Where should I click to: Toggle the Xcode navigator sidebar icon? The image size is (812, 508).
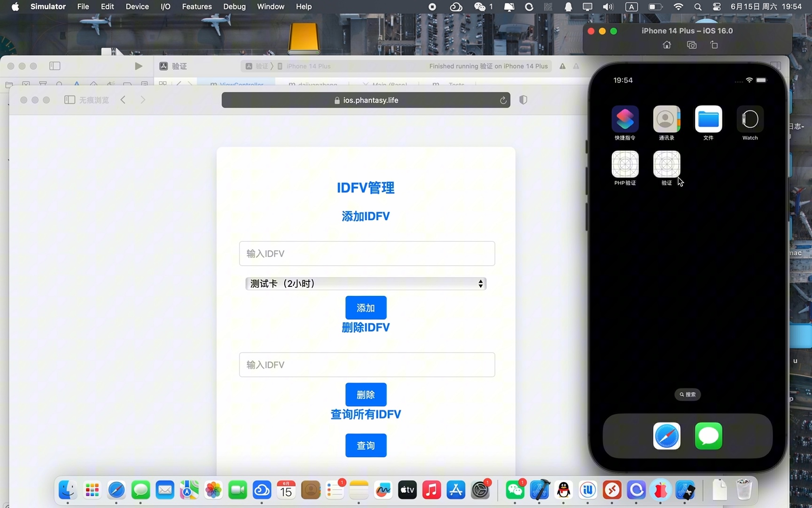click(x=55, y=66)
